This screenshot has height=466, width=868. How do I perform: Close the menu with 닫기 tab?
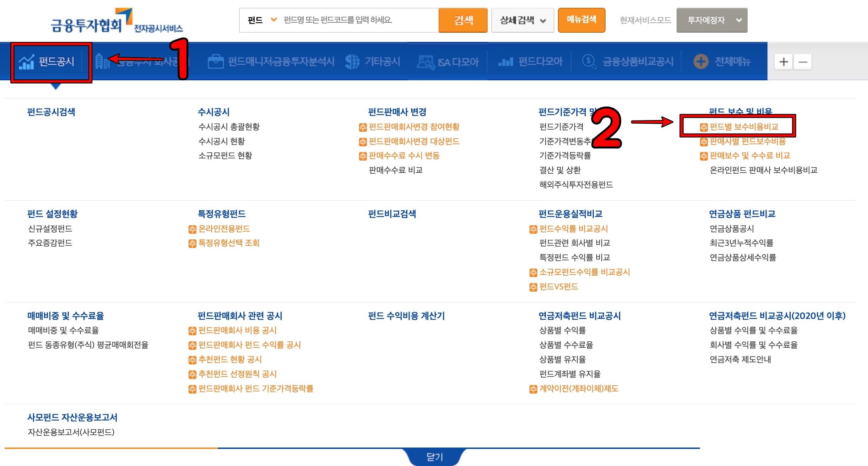click(434, 457)
